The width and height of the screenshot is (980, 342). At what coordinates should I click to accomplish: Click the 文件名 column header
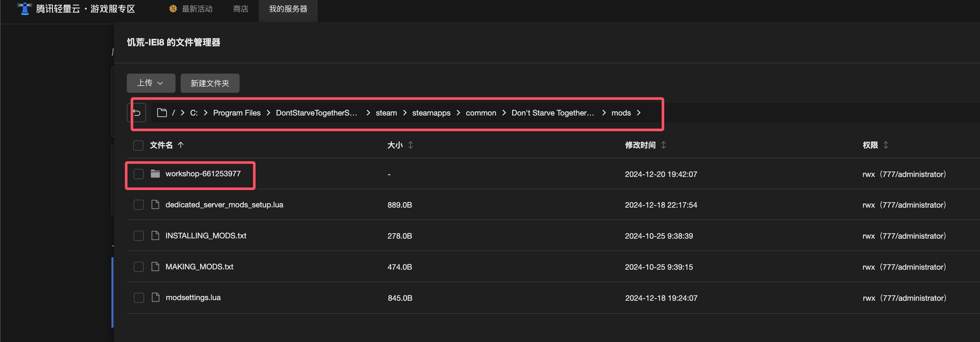(161, 145)
